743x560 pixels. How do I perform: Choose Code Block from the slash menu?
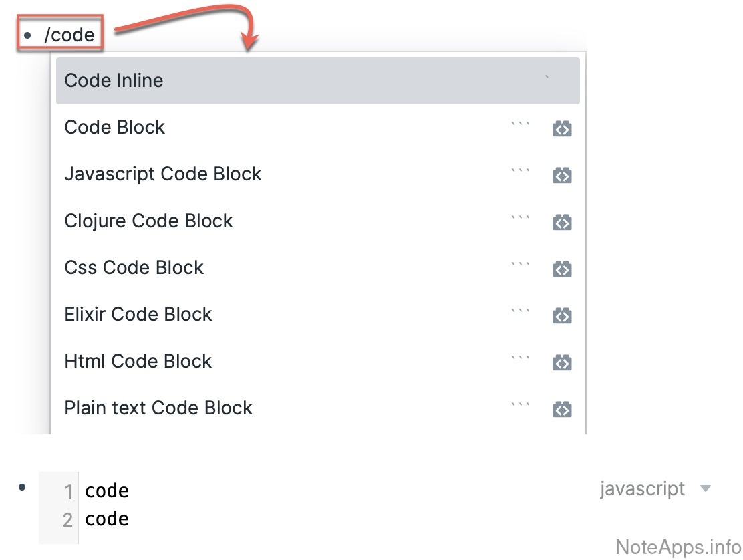coord(115,128)
